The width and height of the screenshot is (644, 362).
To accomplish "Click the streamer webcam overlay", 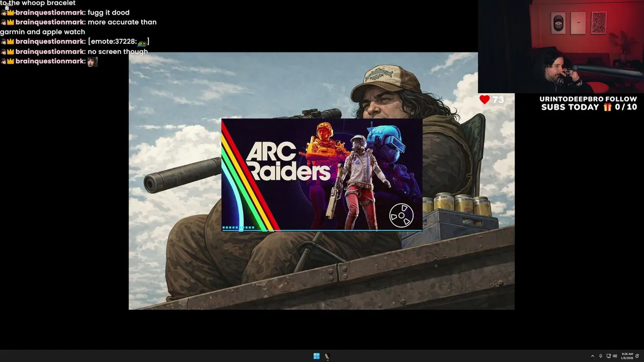I will click(561, 47).
